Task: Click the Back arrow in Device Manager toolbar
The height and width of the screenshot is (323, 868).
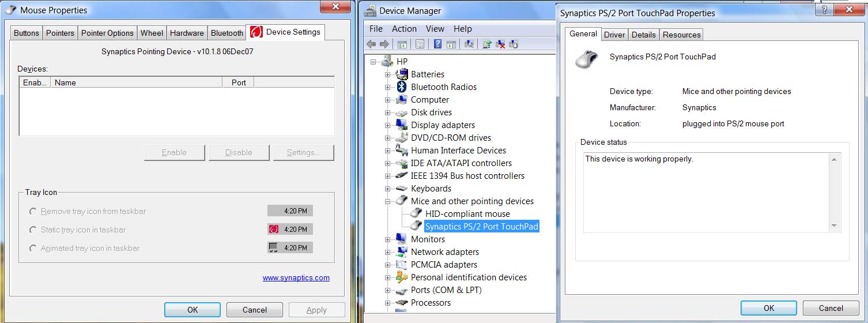Action: 371,44
